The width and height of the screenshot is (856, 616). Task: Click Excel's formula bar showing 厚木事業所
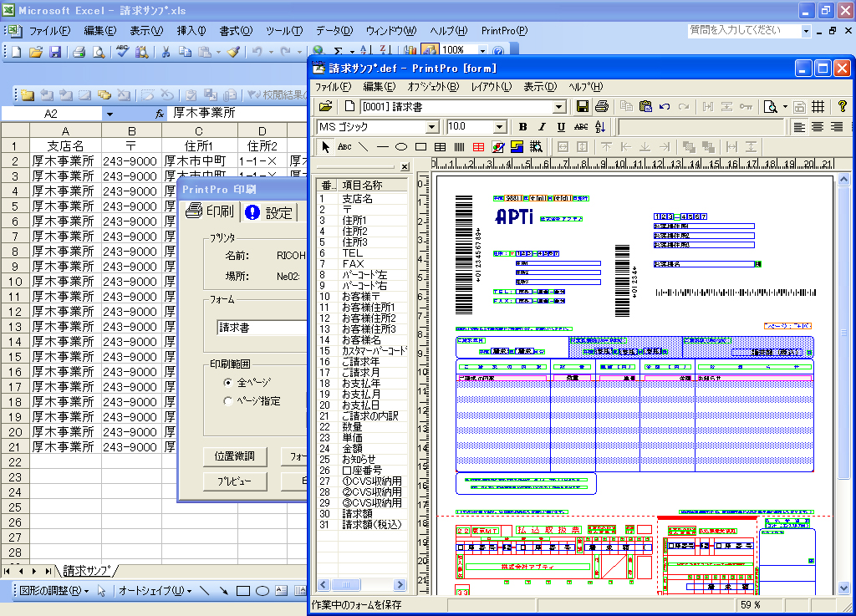(238, 114)
